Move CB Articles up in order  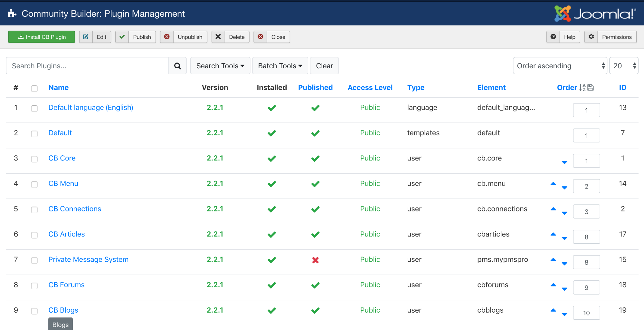(553, 234)
